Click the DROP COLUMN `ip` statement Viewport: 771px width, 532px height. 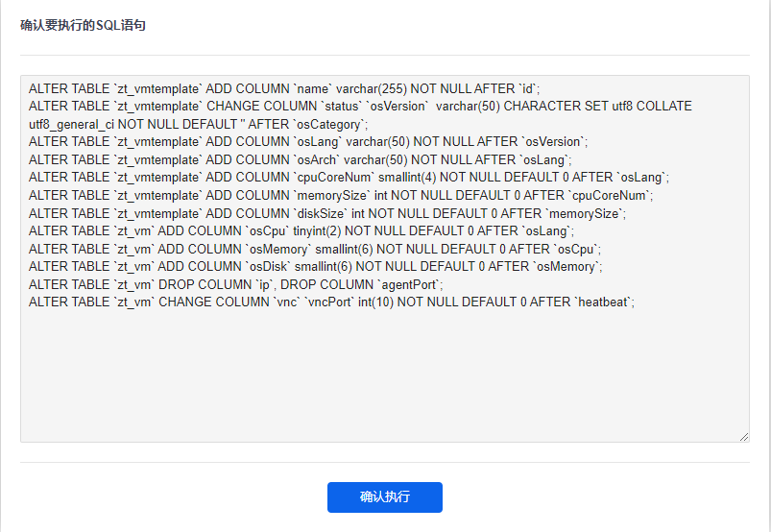click(x=235, y=284)
